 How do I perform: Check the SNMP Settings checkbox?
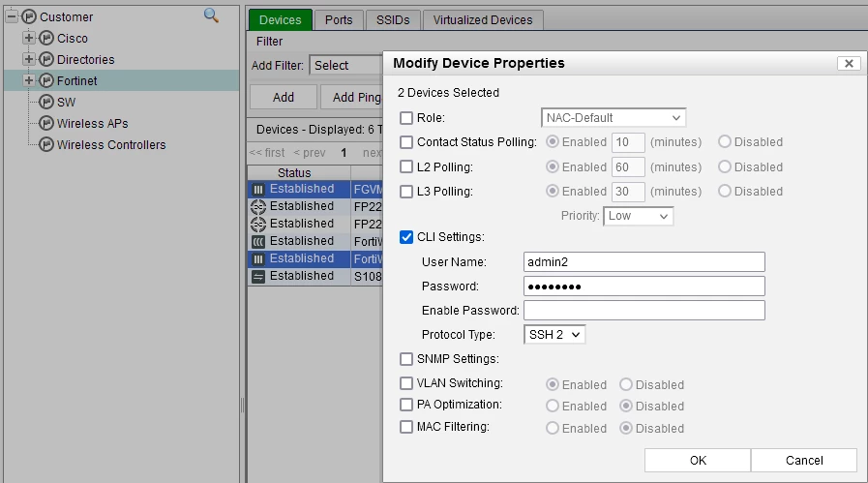point(406,359)
